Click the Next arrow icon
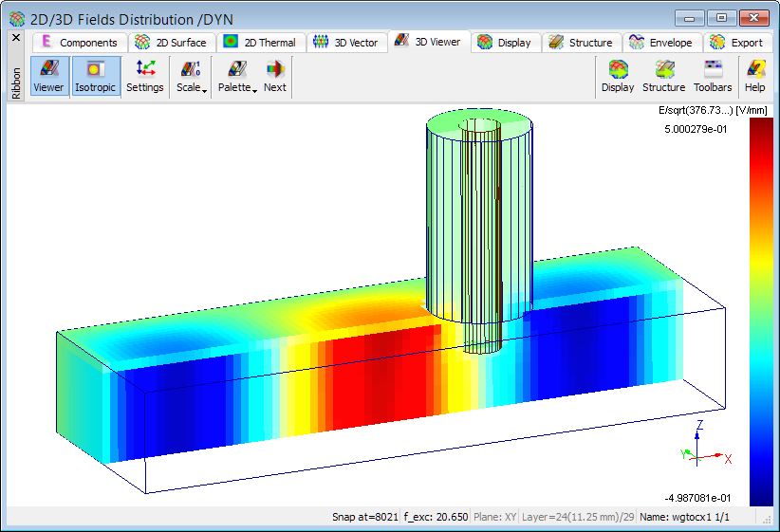The width and height of the screenshot is (780, 532). pyautogui.click(x=275, y=76)
